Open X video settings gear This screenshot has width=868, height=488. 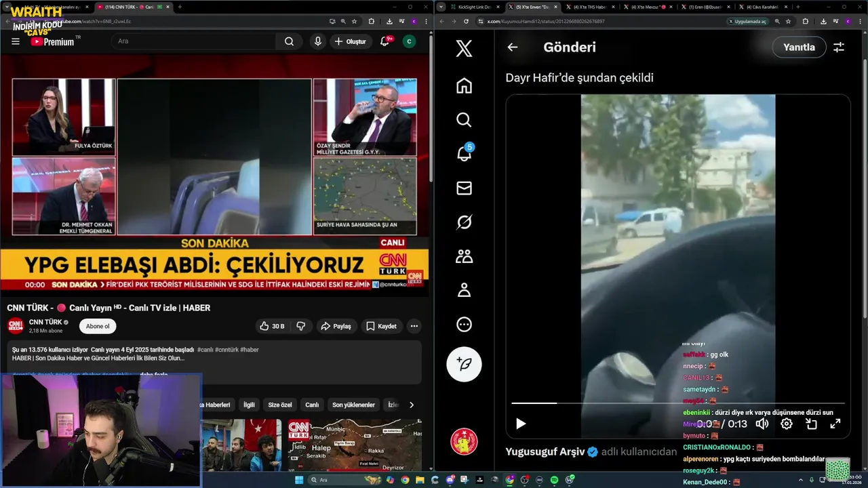(x=787, y=424)
